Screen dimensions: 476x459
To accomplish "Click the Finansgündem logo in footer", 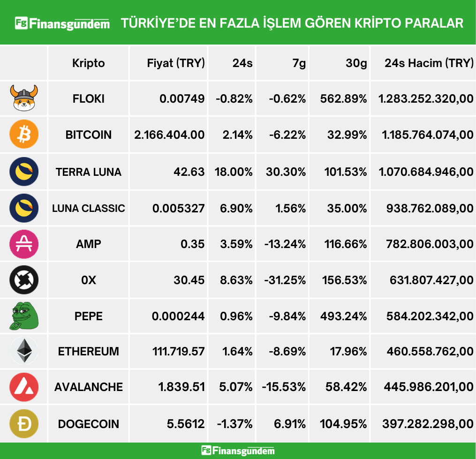I will click(x=238, y=451).
